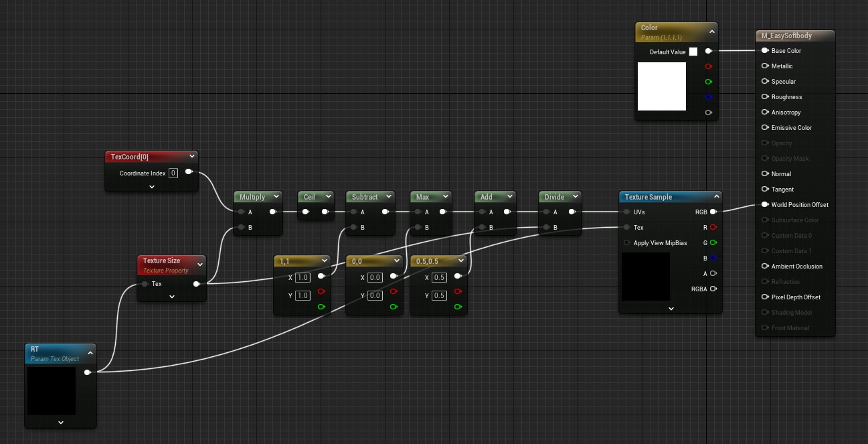The height and width of the screenshot is (444, 868).
Task: Click the Roughness input pin on material node
Action: [765, 97]
